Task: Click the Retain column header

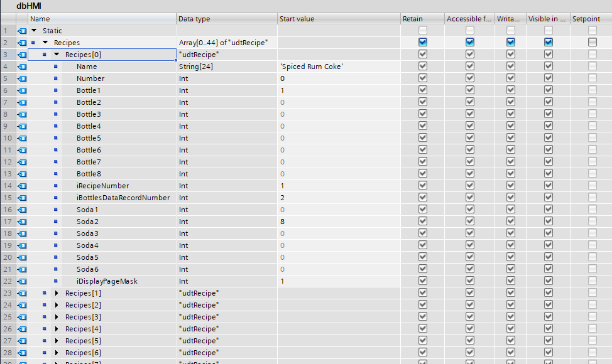Action: [x=422, y=19]
